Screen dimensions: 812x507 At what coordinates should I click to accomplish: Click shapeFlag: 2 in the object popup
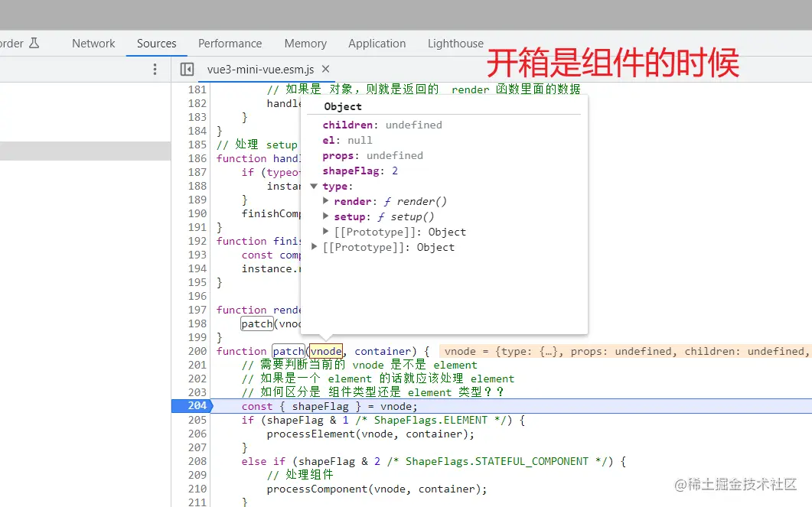[x=360, y=171]
